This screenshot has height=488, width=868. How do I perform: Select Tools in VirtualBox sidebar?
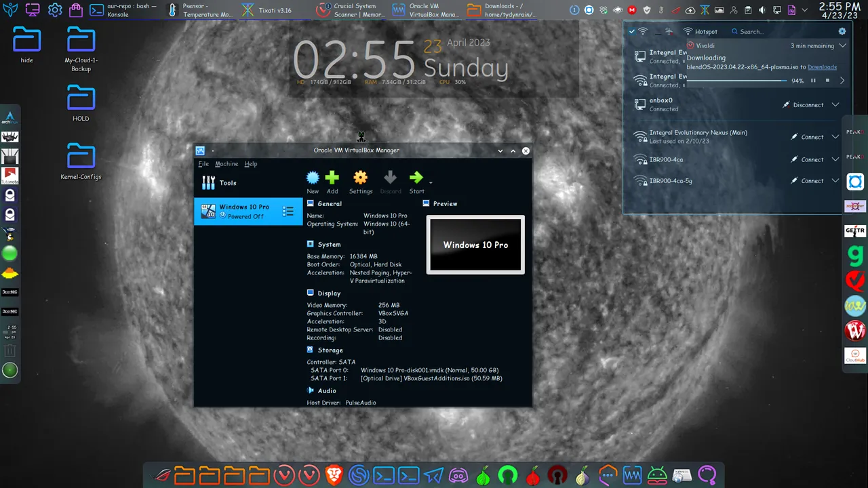tap(248, 183)
